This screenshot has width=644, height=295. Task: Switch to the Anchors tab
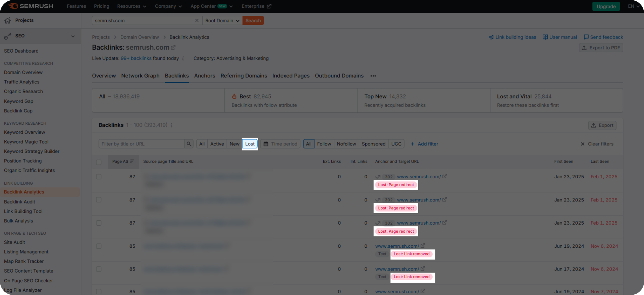coord(205,76)
